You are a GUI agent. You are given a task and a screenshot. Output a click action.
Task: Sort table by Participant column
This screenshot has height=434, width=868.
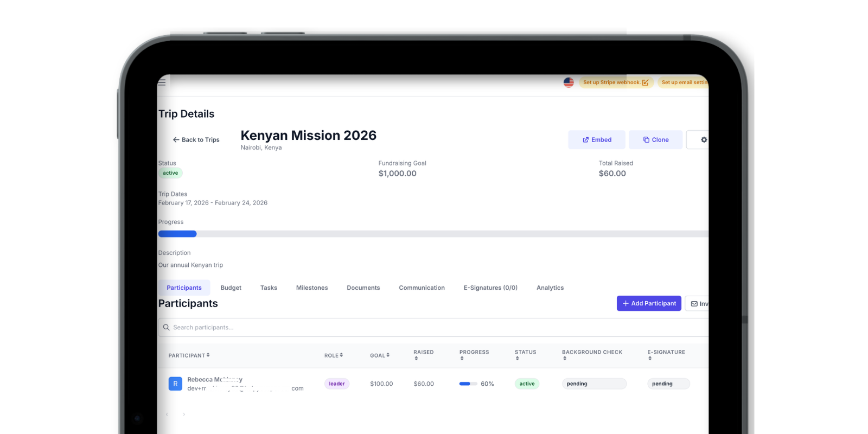click(x=189, y=356)
